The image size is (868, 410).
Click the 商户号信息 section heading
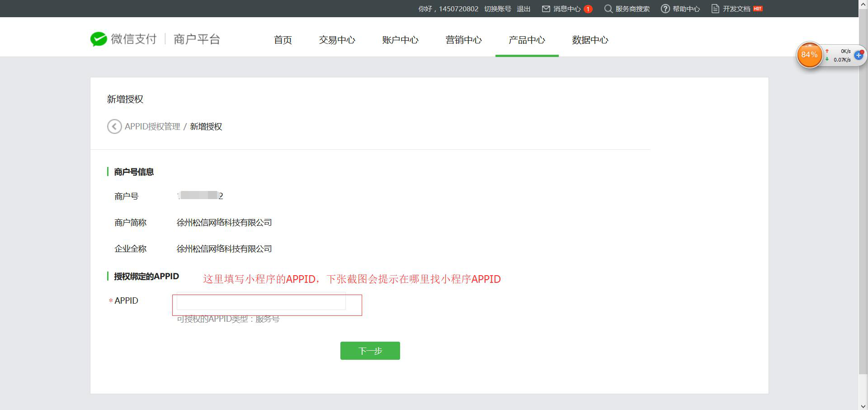point(134,172)
